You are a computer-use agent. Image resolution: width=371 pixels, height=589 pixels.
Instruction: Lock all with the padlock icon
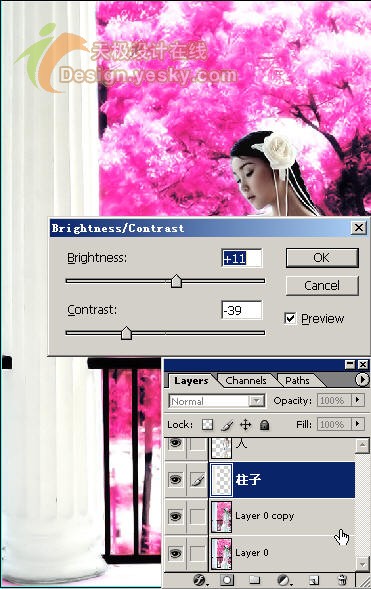[265, 425]
